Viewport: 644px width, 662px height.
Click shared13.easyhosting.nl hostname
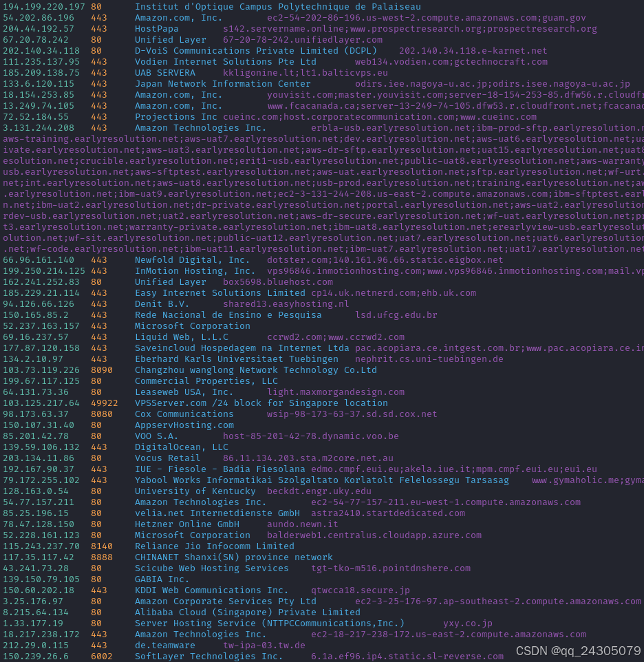click(x=286, y=303)
